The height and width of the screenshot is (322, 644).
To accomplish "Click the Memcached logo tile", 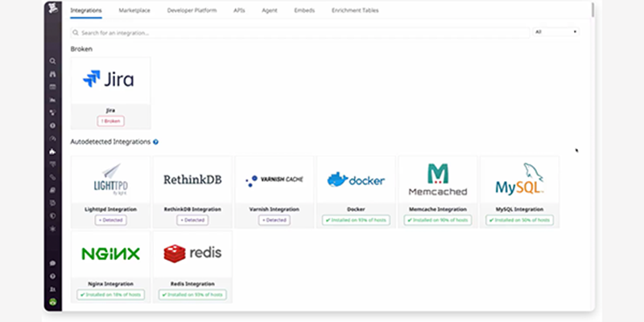I will click(438, 180).
